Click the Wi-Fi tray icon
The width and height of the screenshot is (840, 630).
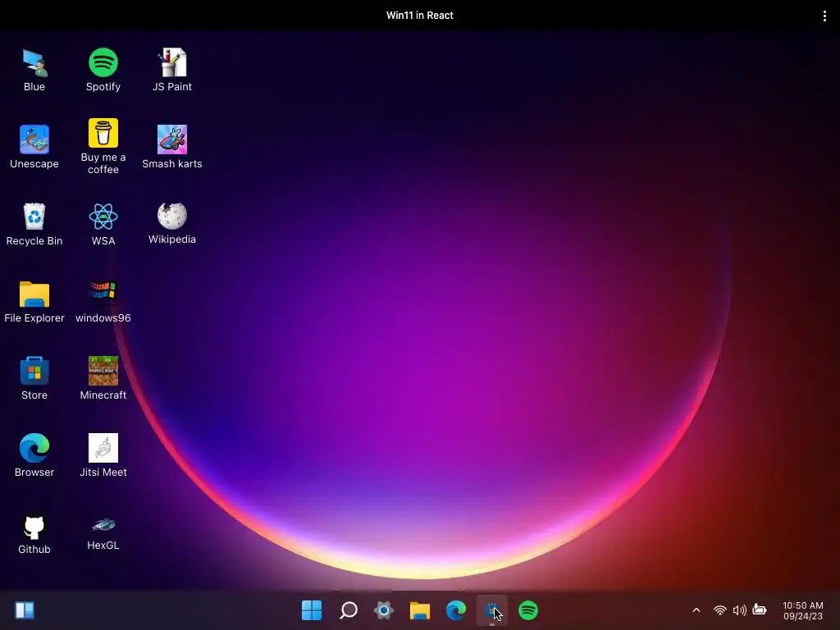point(720,609)
